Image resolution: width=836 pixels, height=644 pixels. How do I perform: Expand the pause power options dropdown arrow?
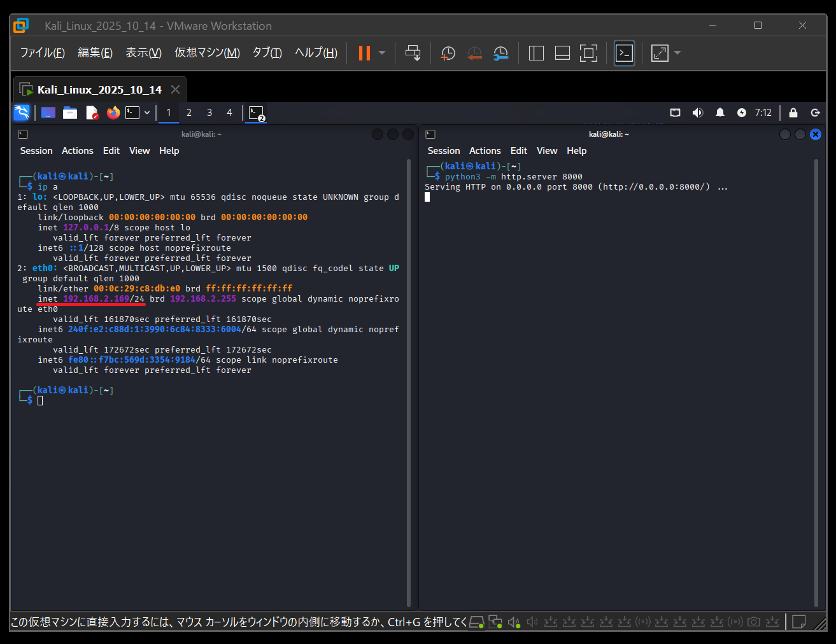pos(382,53)
